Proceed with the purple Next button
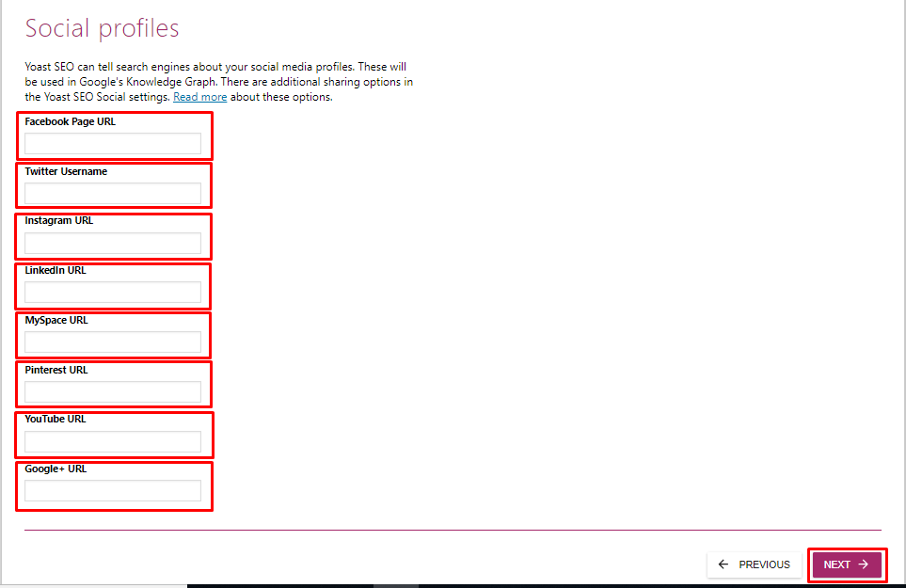This screenshot has height=588, width=906. pos(847,564)
